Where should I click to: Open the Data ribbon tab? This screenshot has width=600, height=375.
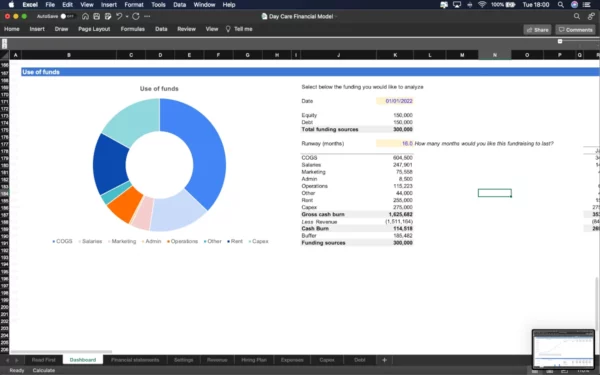pyautogui.click(x=161, y=29)
